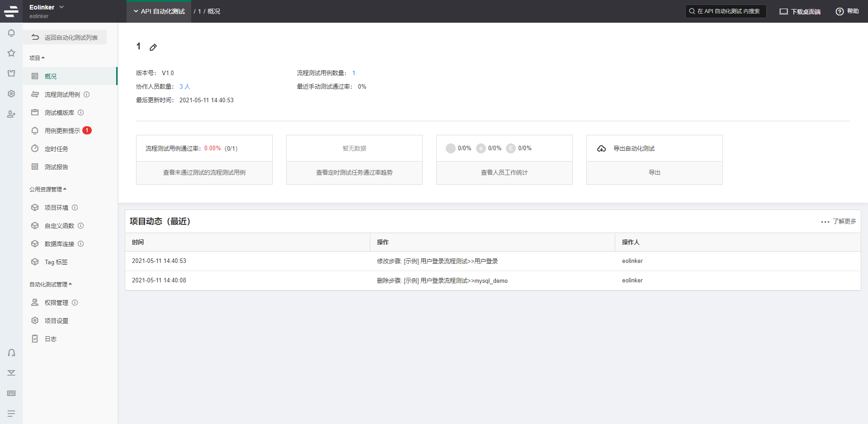Click the Eolinker logo icon
868x424 pixels.
[x=11, y=11]
